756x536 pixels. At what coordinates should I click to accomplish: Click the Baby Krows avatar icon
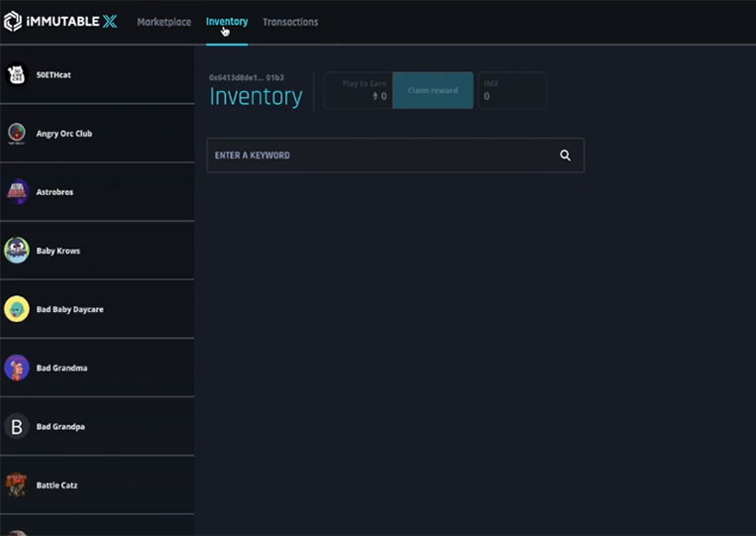tap(17, 250)
